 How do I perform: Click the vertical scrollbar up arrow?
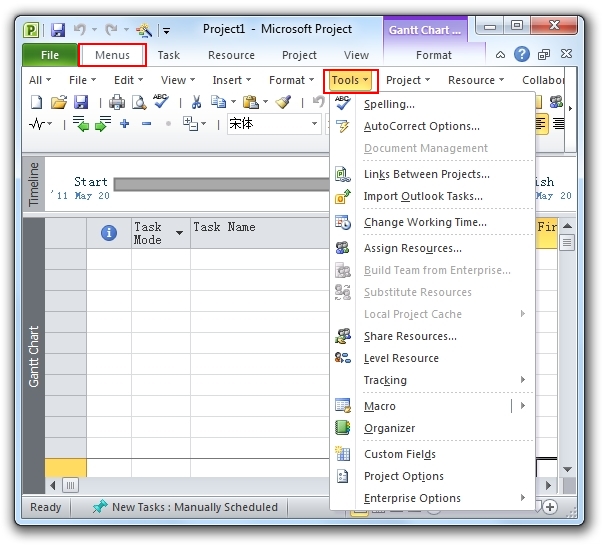click(x=567, y=226)
